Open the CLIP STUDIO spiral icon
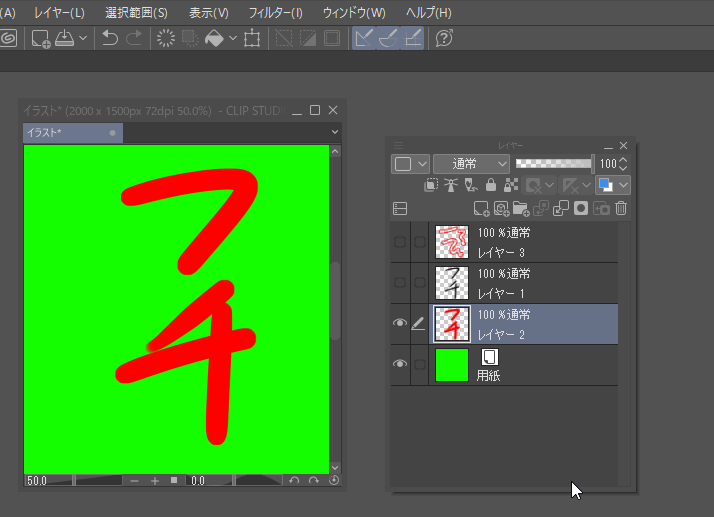 click(x=8, y=38)
